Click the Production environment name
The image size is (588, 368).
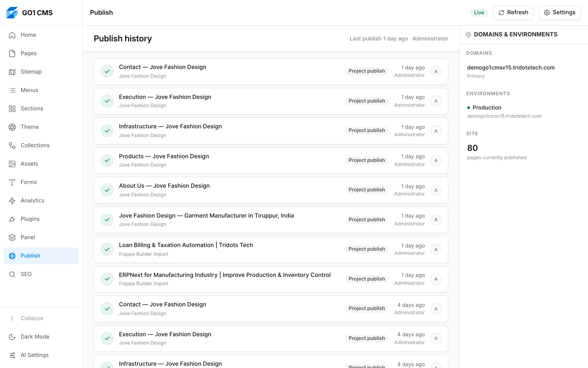(x=487, y=108)
